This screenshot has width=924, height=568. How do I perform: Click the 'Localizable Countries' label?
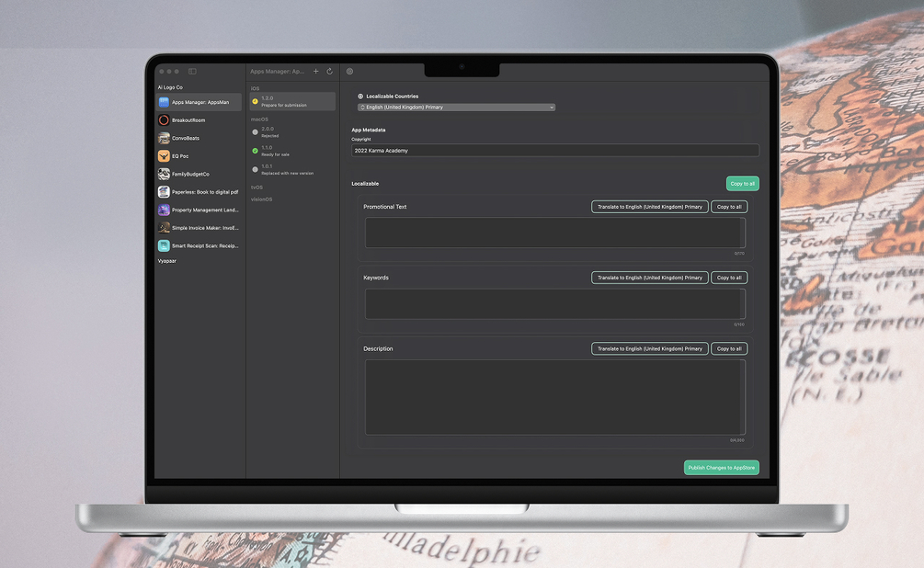(392, 96)
